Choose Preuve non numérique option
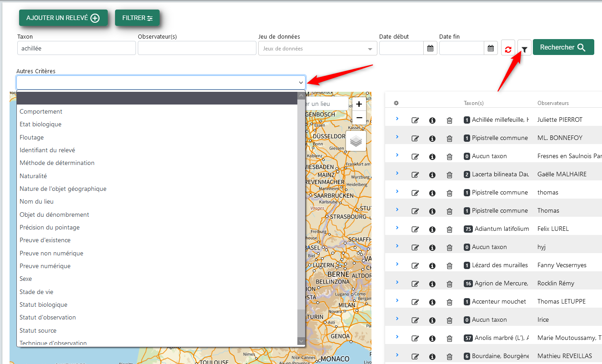Image resolution: width=602 pixels, height=364 pixels. pyautogui.click(x=157, y=253)
